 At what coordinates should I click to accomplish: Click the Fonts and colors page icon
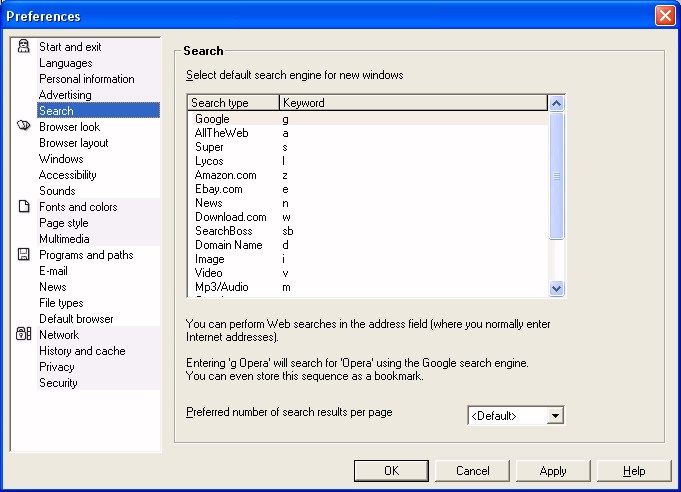click(x=24, y=206)
